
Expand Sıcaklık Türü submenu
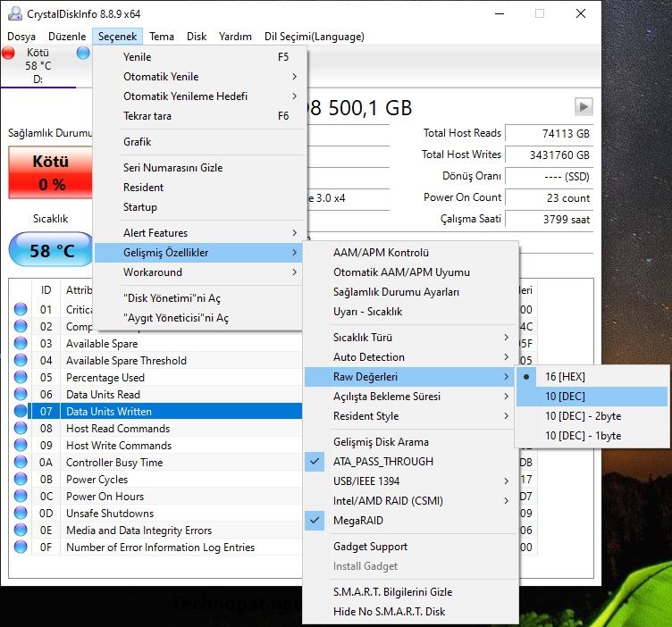click(x=409, y=337)
